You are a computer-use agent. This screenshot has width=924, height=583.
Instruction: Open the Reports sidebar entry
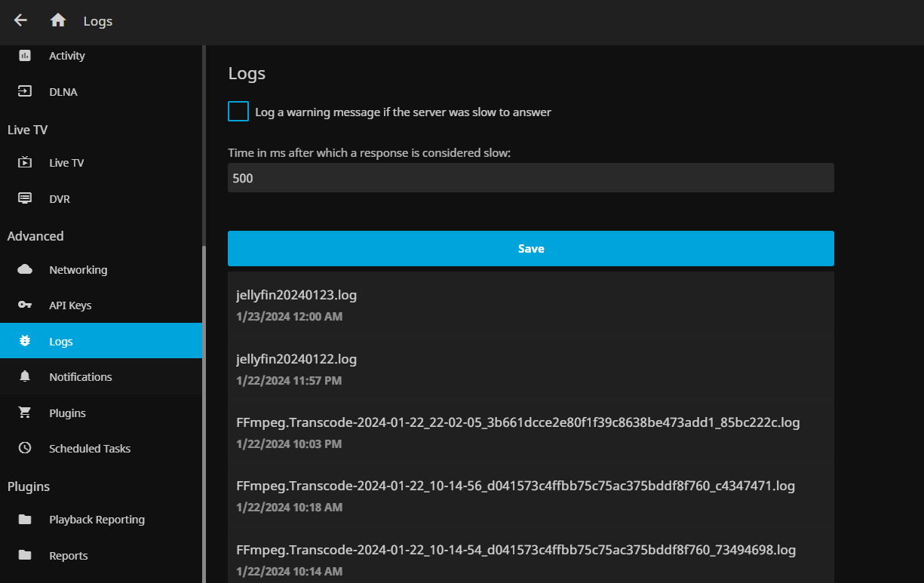(68, 556)
